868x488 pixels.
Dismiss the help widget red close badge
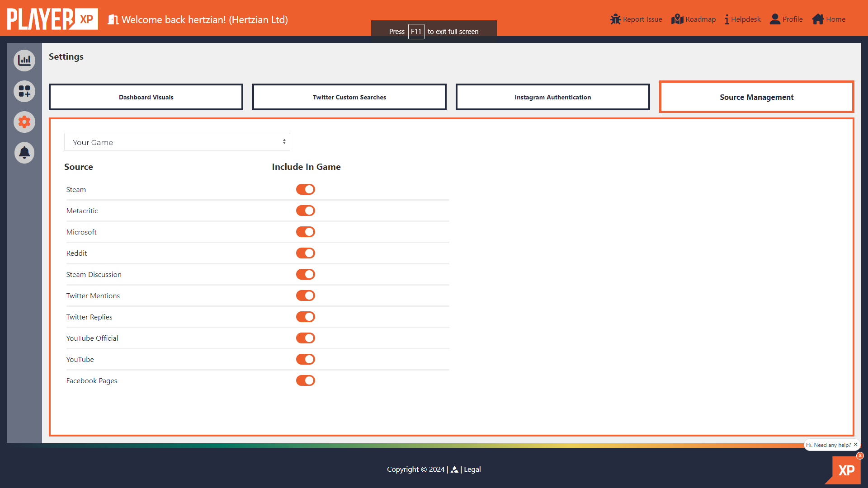(860, 456)
